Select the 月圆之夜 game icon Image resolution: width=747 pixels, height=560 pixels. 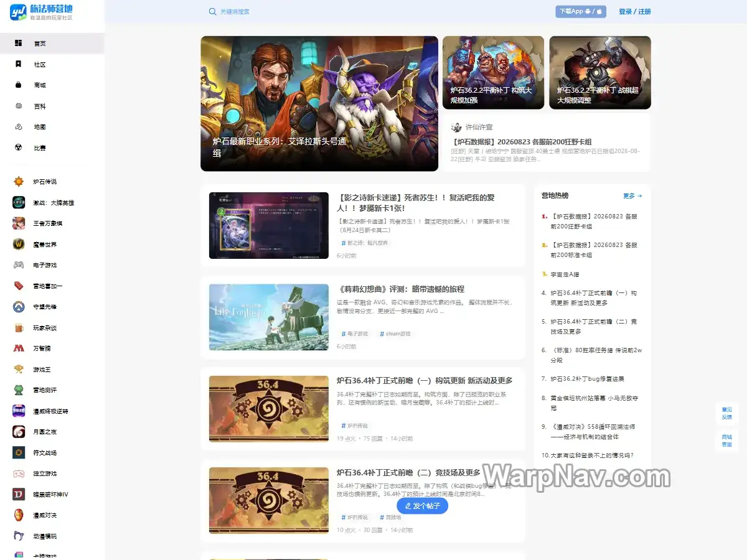coord(19,432)
